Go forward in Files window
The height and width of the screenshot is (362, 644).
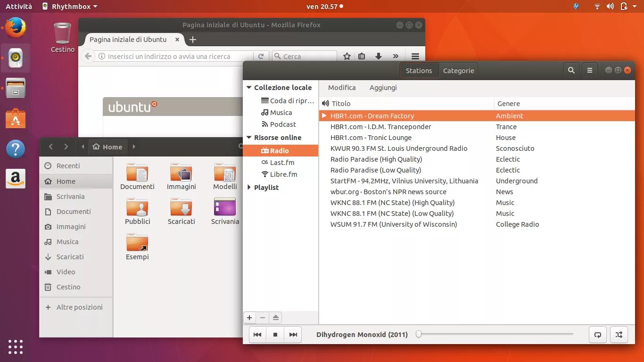66,147
